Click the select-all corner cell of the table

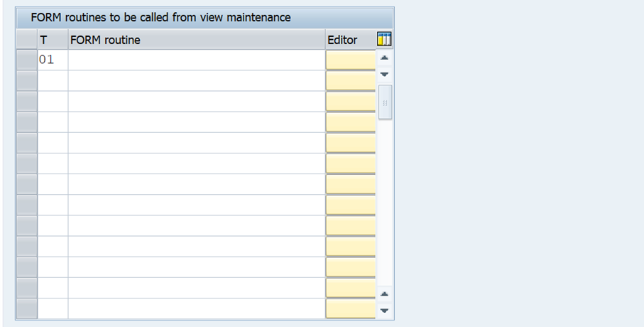[27, 40]
